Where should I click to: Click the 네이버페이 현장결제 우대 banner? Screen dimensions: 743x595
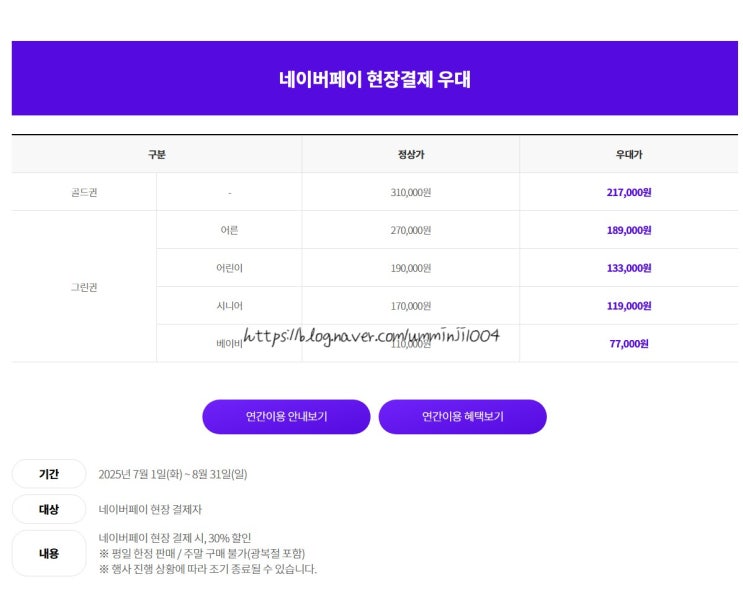(375, 78)
